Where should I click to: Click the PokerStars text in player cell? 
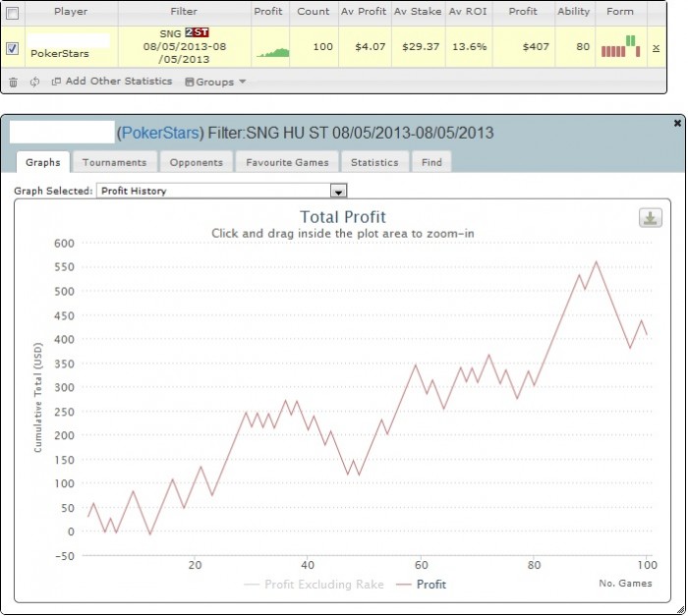click(x=60, y=53)
